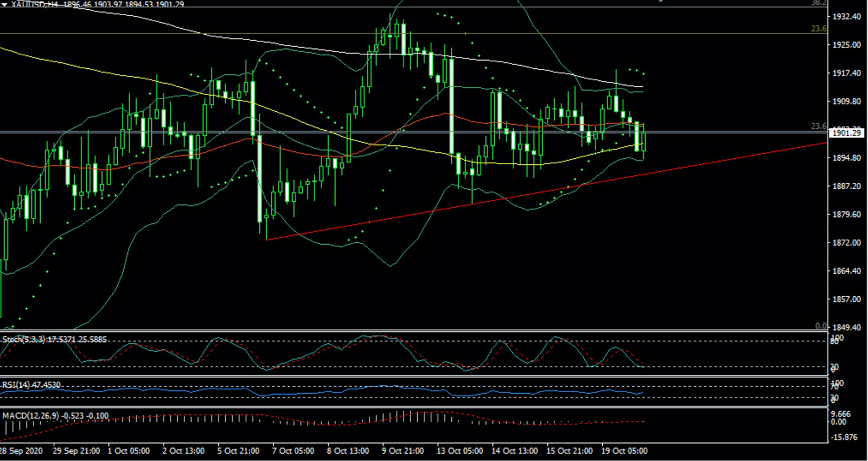
Task: Click the 8 Oct 13:00 time label
Action: 348,451
